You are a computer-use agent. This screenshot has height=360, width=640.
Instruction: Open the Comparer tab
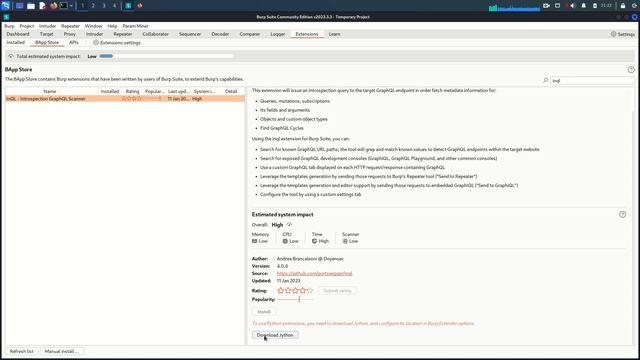coord(250,34)
